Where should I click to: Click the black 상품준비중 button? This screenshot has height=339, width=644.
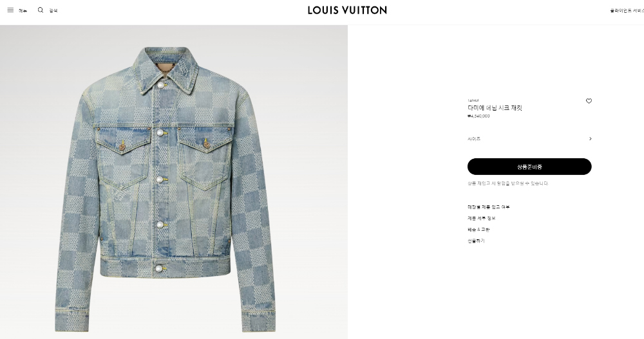click(x=529, y=167)
